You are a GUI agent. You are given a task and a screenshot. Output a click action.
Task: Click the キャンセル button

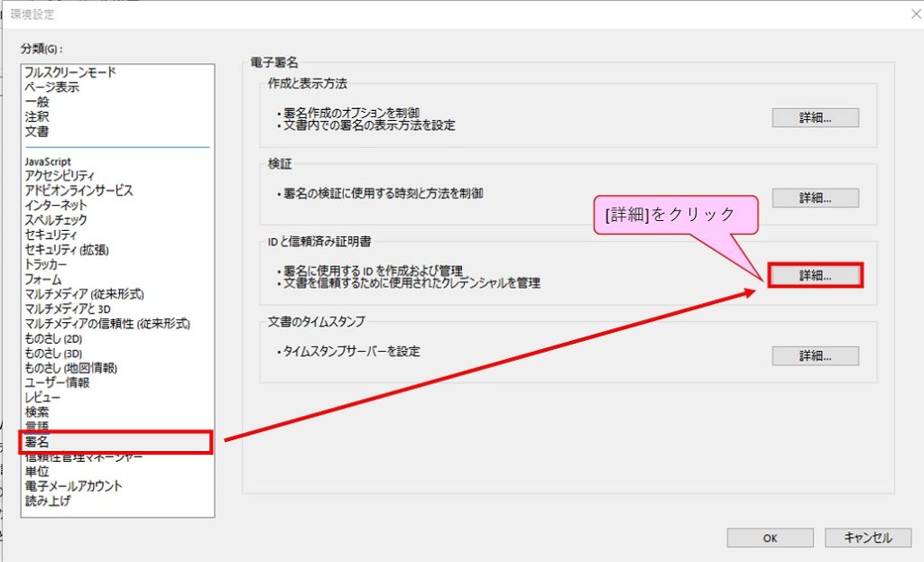[867, 538]
